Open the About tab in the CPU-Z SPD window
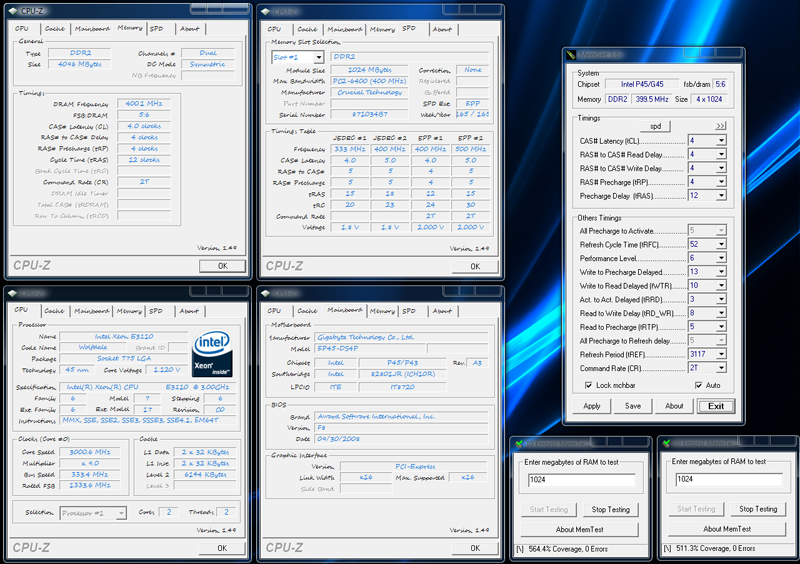Image resolution: width=800 pixels, height=564 pixels. (442, 30)
